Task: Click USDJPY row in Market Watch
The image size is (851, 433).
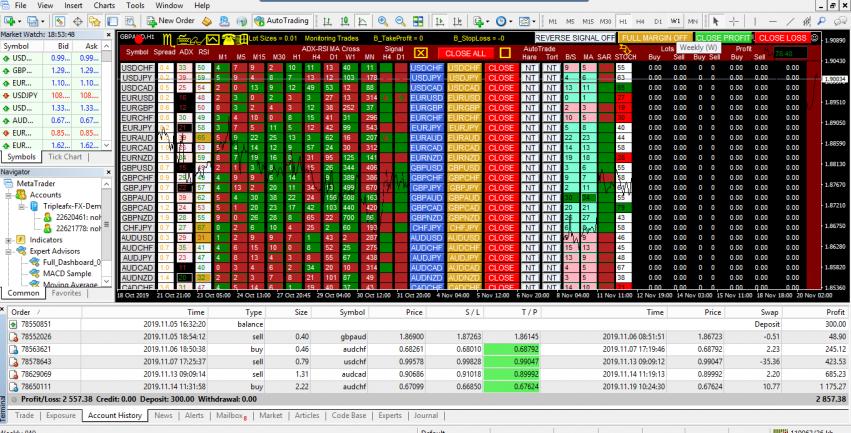Action: tap(52, 95)
